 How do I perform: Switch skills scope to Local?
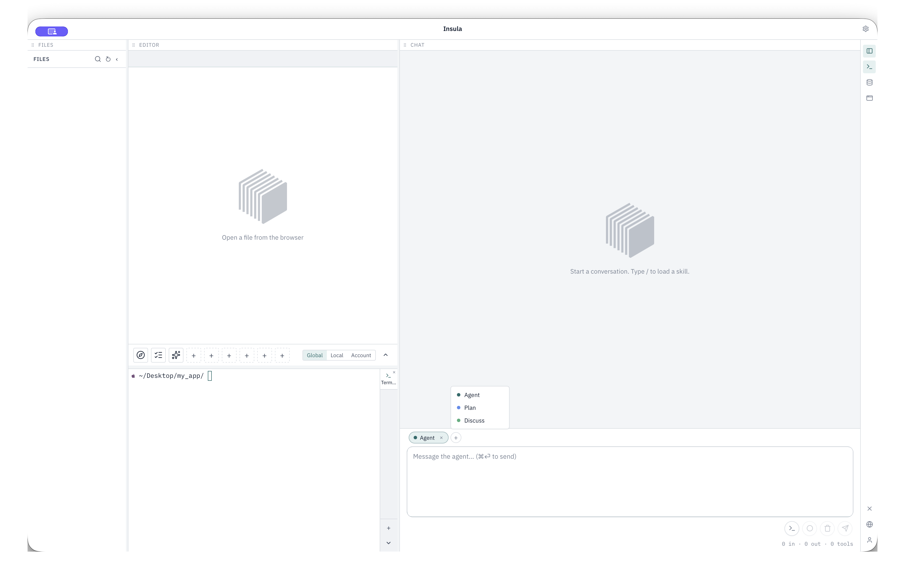coord(337,355)
